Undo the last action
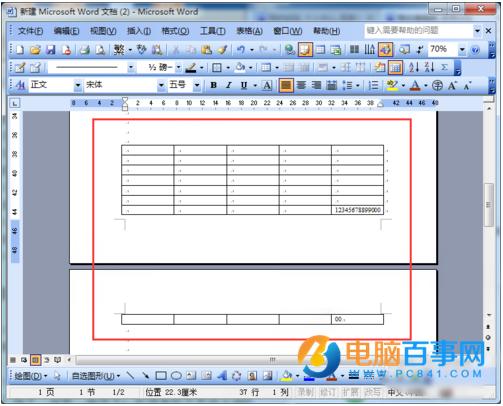 tap(241, 50)
